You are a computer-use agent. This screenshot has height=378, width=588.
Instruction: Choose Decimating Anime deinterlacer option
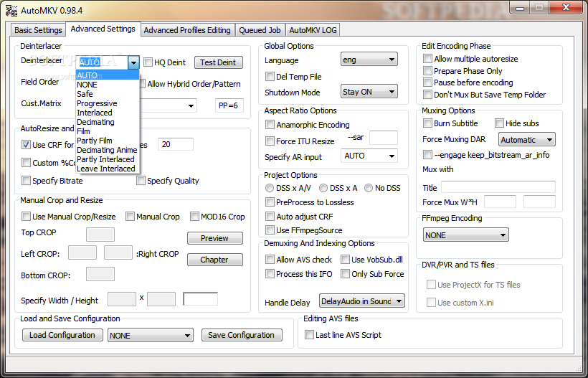click(108, 150)
